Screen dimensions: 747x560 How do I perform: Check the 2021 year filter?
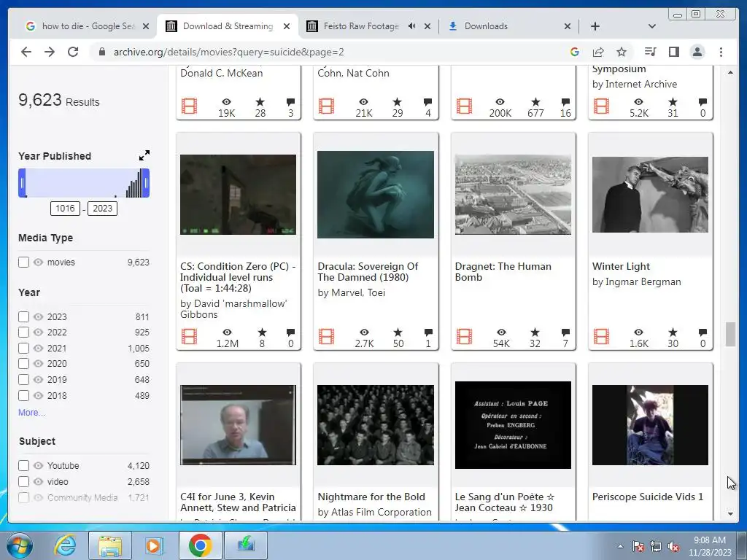point(23,348)
